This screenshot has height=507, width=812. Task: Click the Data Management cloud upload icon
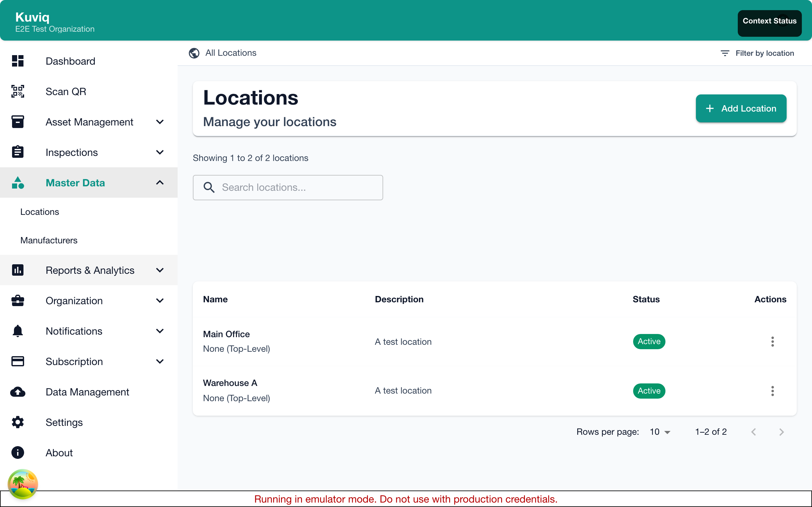click(18, 392)
